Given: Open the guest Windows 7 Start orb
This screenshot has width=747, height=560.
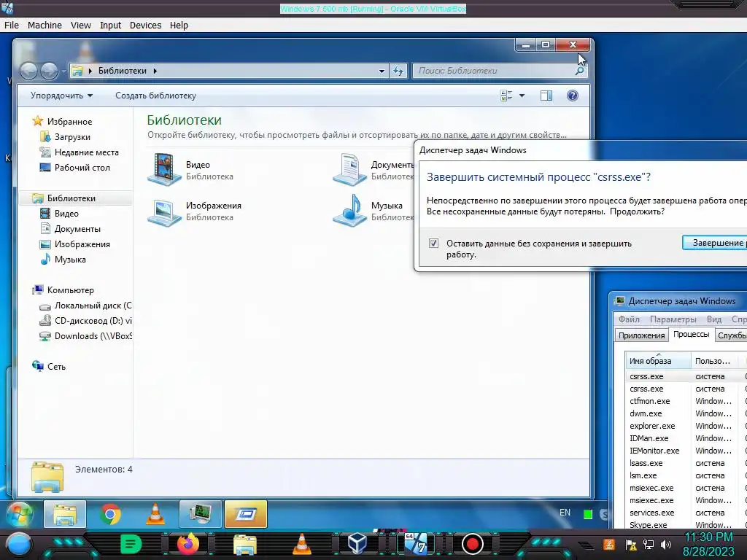Looking at the screenshot, I should tap(20, 514).
